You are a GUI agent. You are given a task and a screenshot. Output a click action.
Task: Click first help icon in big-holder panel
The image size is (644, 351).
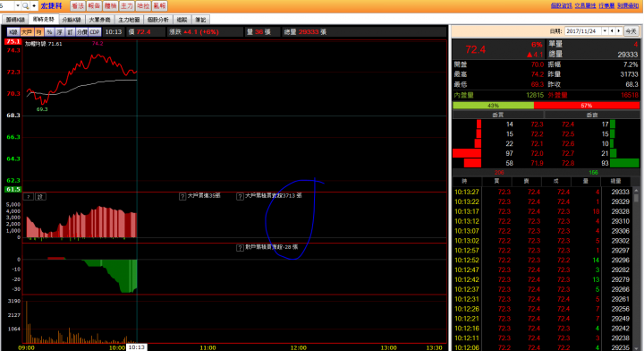pos(28,197)
